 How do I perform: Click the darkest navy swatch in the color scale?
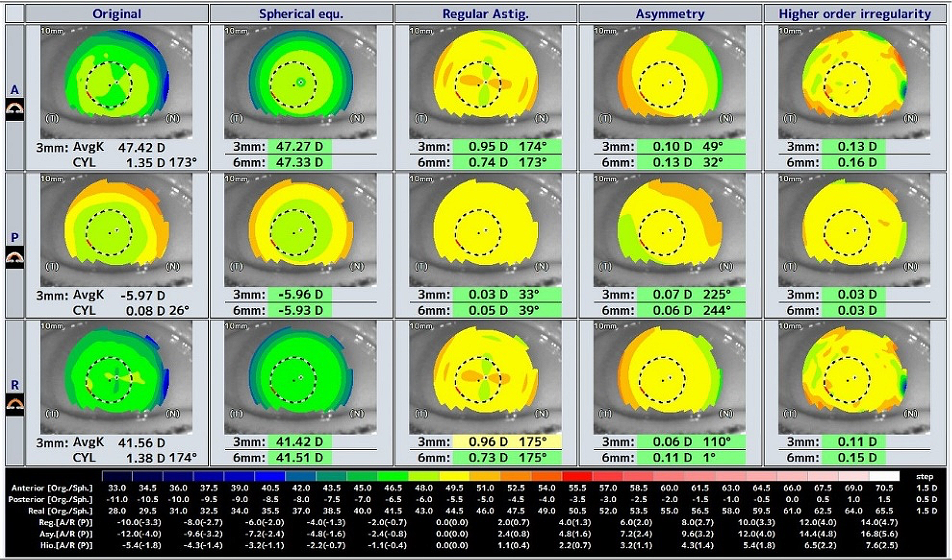pyautogui.click(x=117, y=476)
